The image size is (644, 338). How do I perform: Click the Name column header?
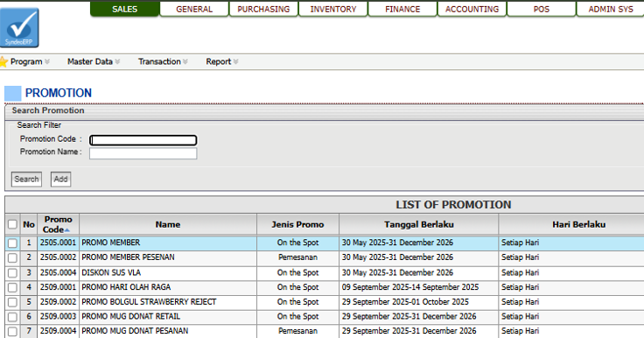click(168, 224)
